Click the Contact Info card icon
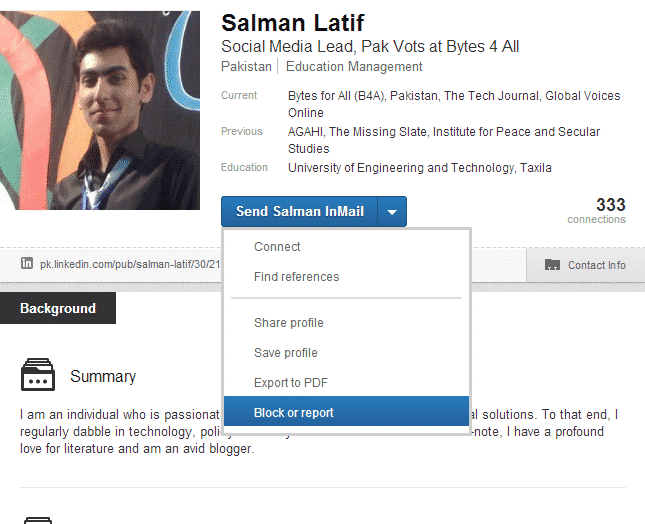This screenshot has width=645, height=524. click(x=552, y=265)
